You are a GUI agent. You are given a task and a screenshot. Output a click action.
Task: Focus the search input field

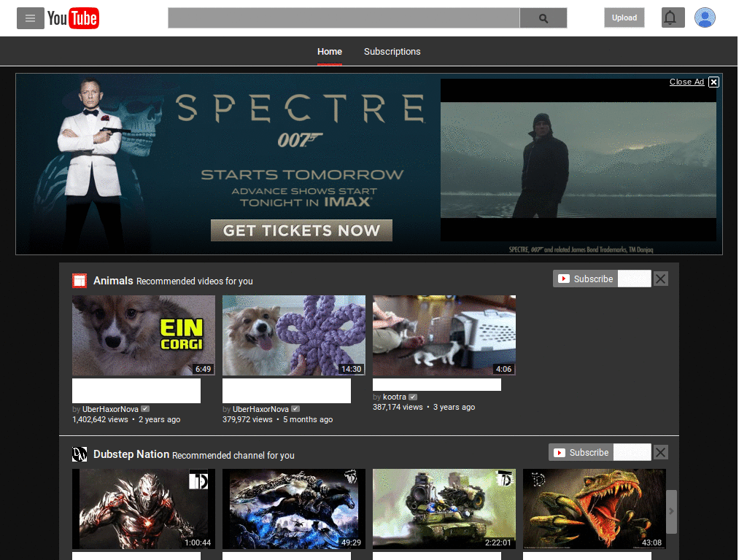click(344, 18)
